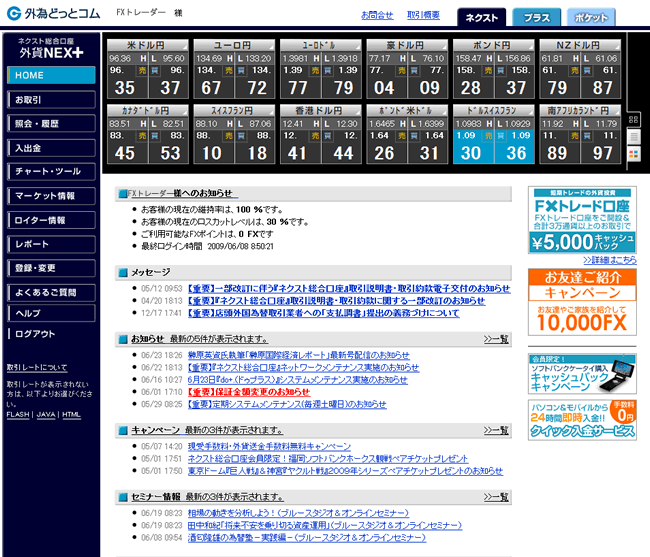Click the 売 sell icon for 香港ドル円
Image resolution: width=650 pixels, height=557 pixels.
tap(315, 136)
